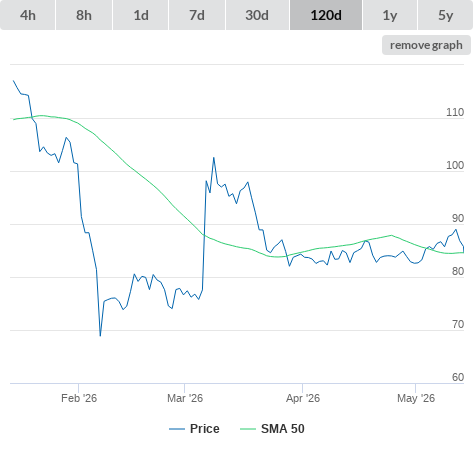Viewport: 474px width, 455px height.
Task: Click the May '26 axis label
Action: [x=416, y=398]
